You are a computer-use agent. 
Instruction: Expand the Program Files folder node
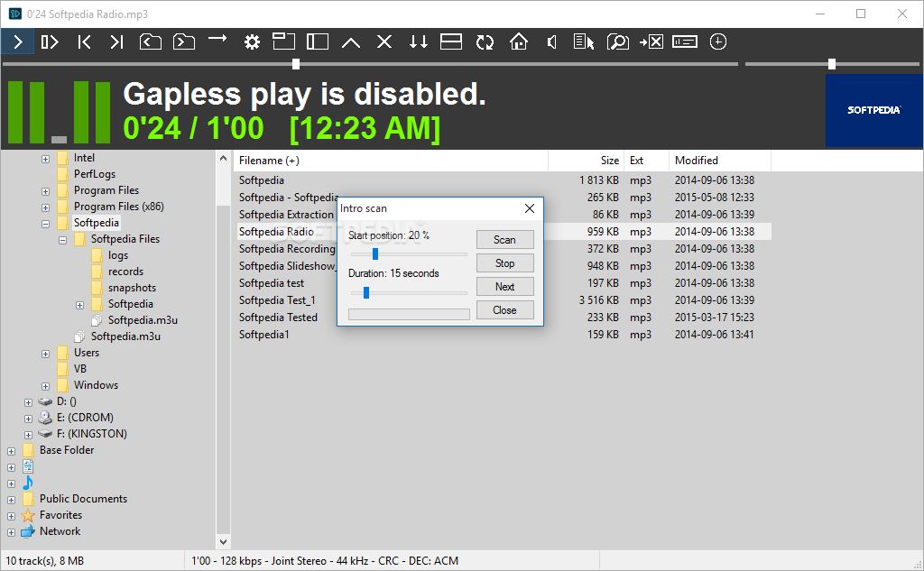(x=45, y=191)
